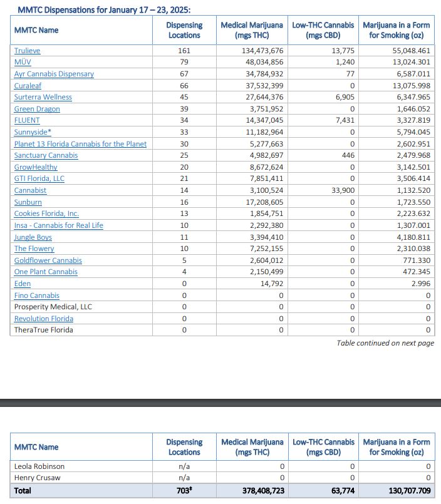Image resolution: width=441 pixels, height=504 pixels.
Task: Open Ayr Cannabis Dispensary link
Action: 54,74
